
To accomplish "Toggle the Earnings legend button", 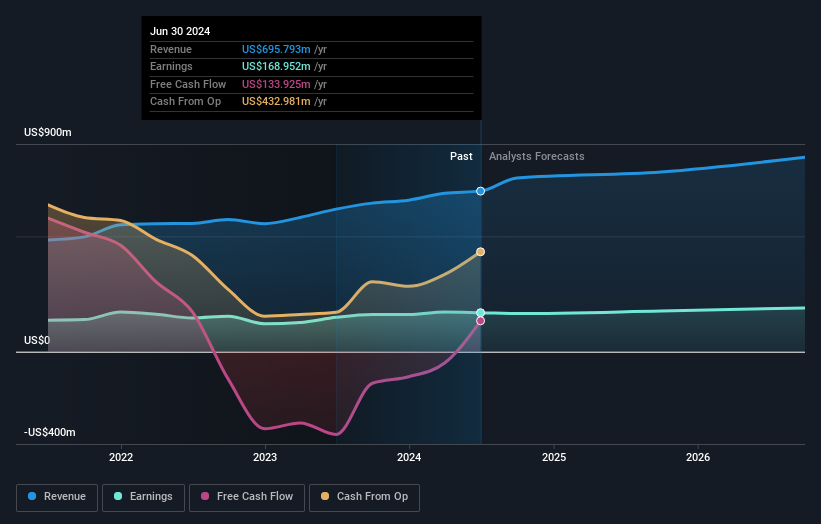I will coord(143,497).
